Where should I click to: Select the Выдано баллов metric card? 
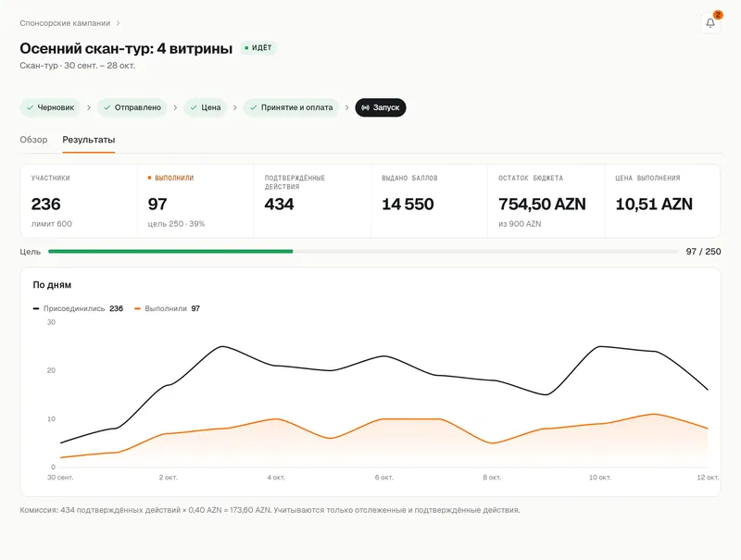tap(429, 201)
